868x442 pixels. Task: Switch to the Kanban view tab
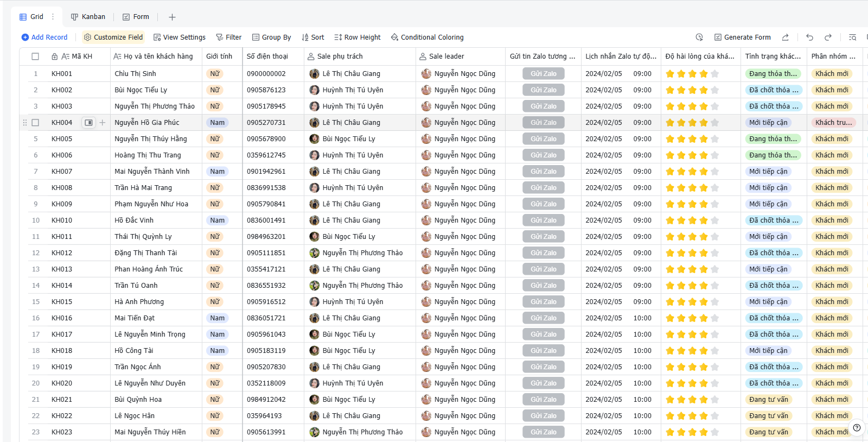[88, 17]
